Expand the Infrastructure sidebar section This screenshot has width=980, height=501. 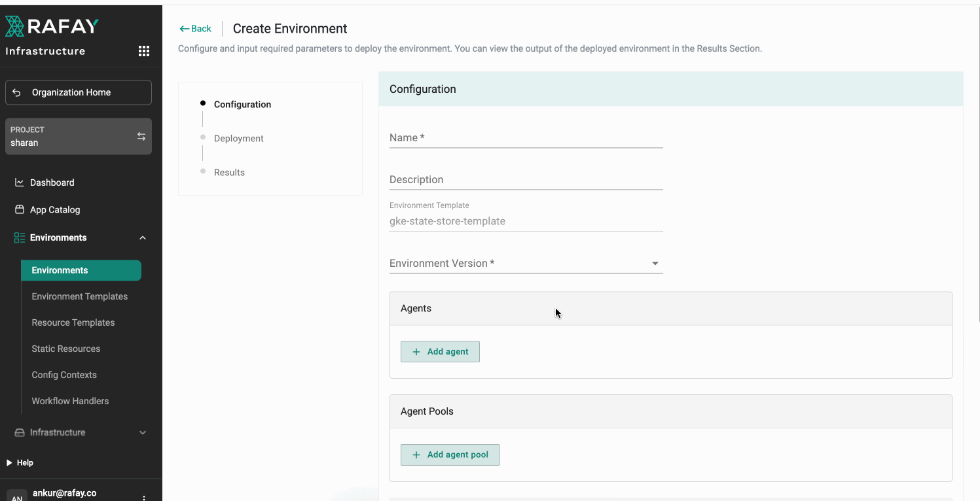click(143, 432)
